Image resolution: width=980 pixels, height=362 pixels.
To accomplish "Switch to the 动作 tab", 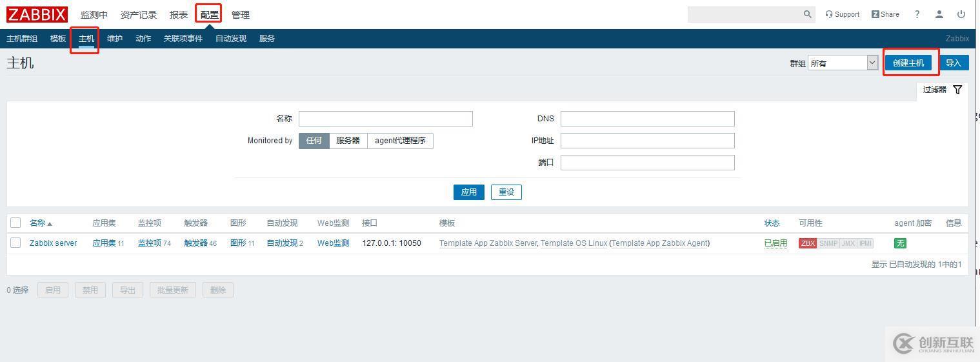I will 143,39.
